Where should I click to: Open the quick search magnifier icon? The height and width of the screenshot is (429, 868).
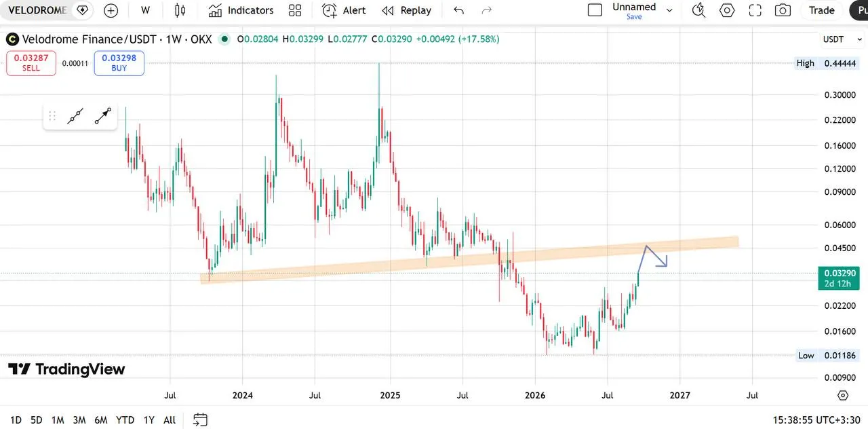(x=698, y=10)
